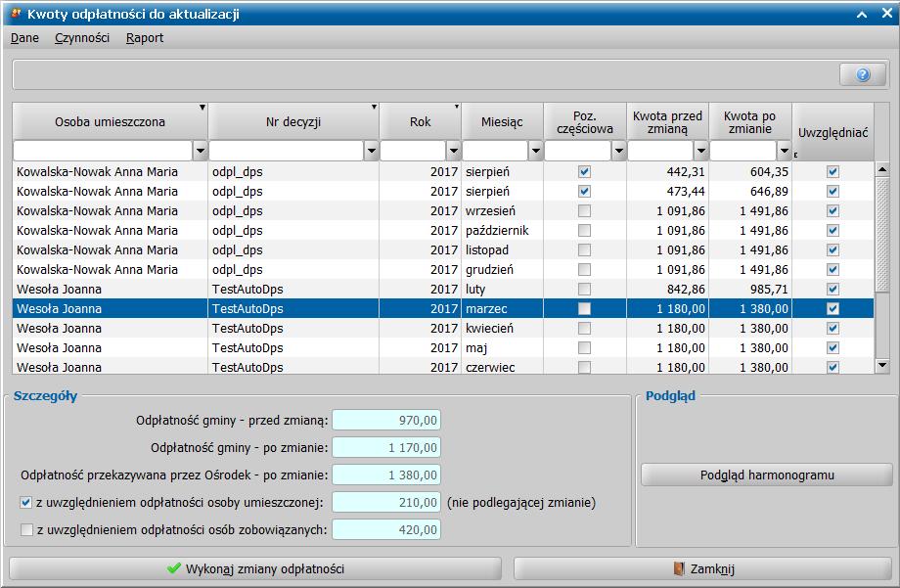Toggle Uwzględniać for the listopad row

click(832, 249)
